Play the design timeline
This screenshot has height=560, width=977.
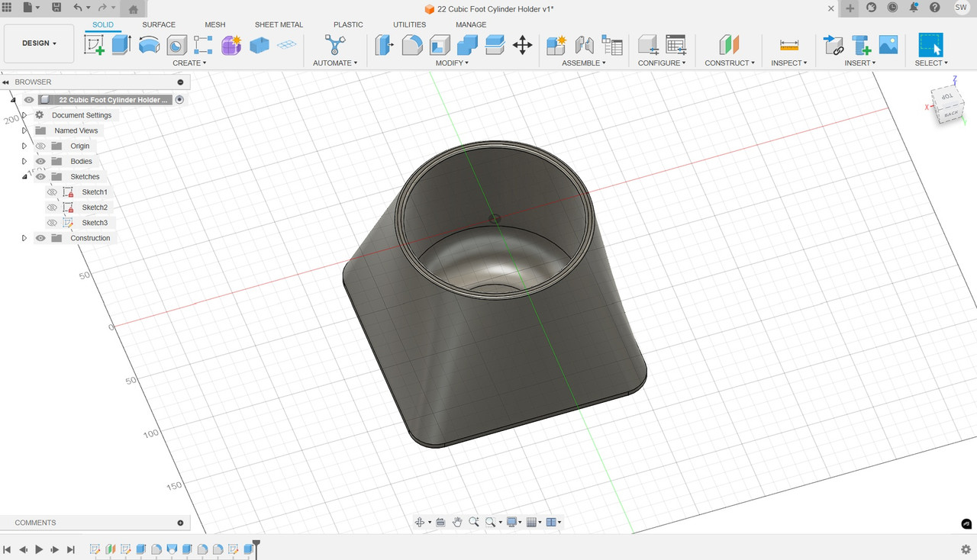point(39,549)
